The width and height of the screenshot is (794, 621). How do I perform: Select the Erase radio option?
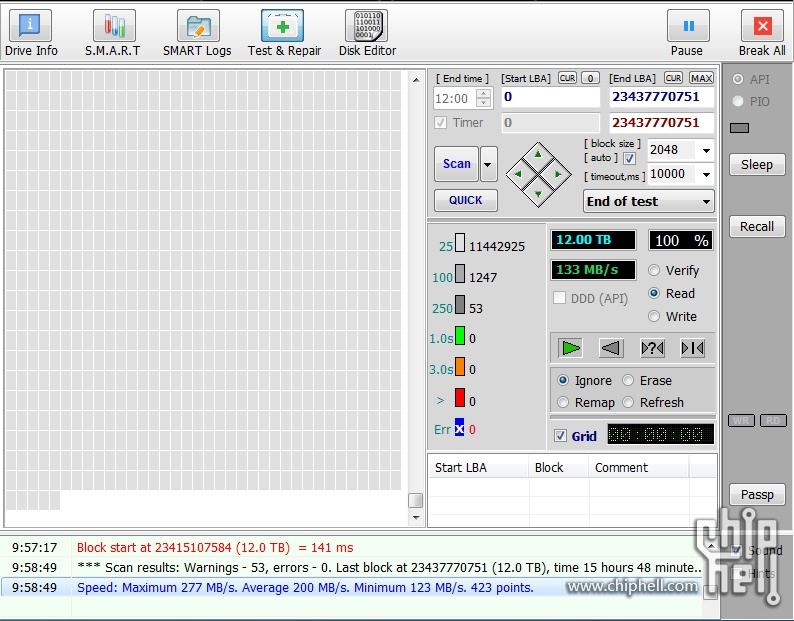click(x=628, y=380)
